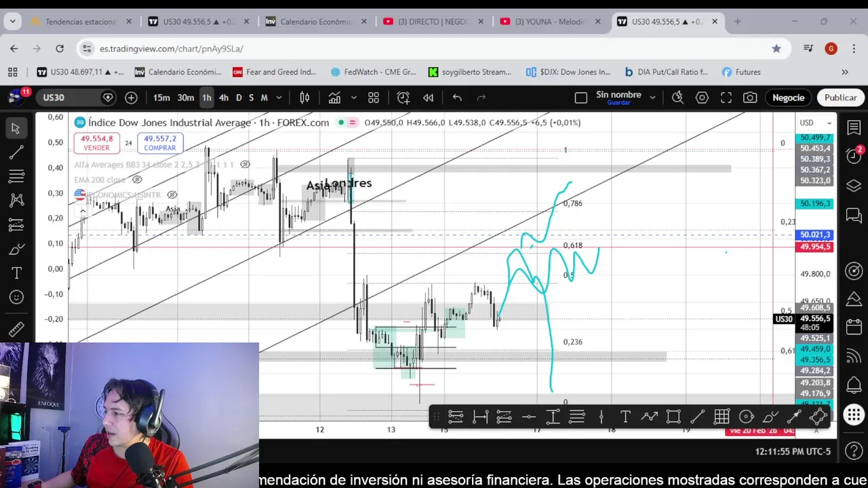The width and height of the screenshot is (868, 488).
Task: Select the horizontal line tool in floating toolbar
Action: pos(529,417)
